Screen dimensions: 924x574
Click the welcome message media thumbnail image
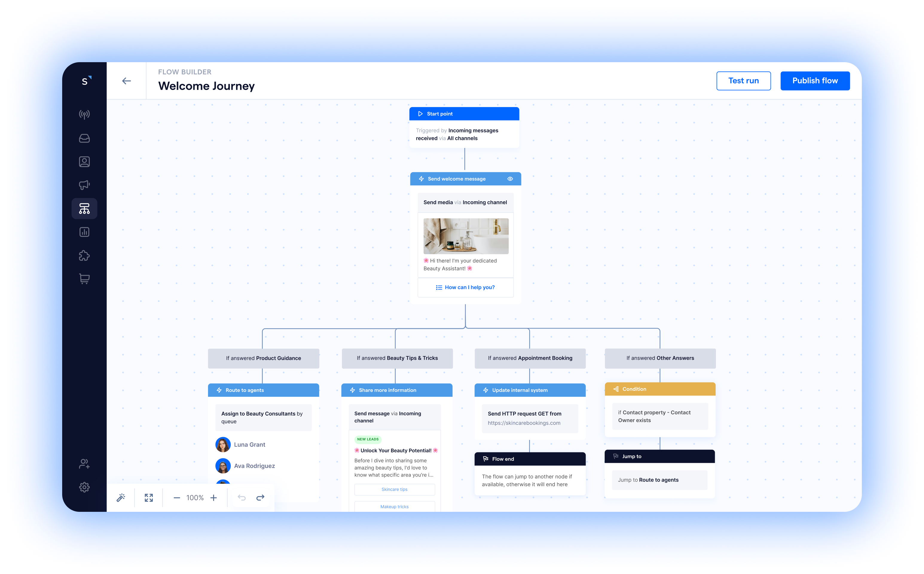(x=466, y=236)
